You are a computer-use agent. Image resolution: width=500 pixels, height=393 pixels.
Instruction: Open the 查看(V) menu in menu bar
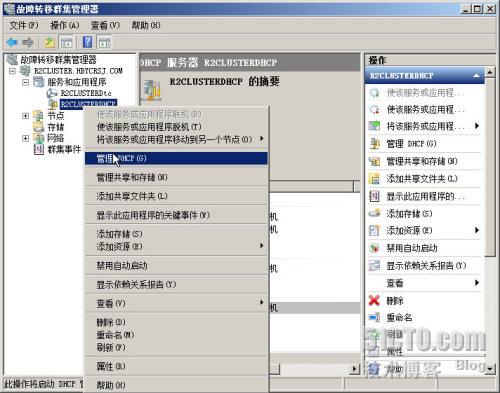coord(105,25)
